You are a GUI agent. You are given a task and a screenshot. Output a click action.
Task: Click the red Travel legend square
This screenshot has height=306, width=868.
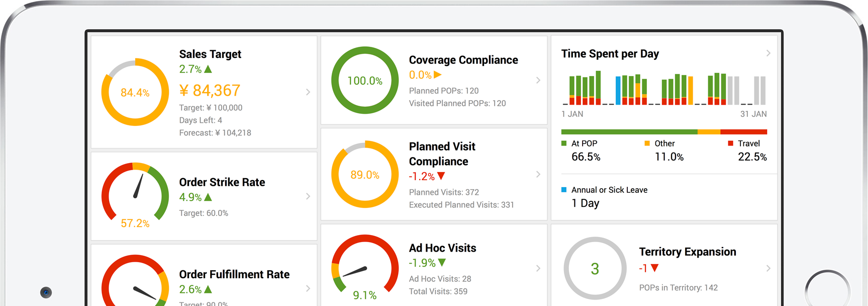coord(730,143)
